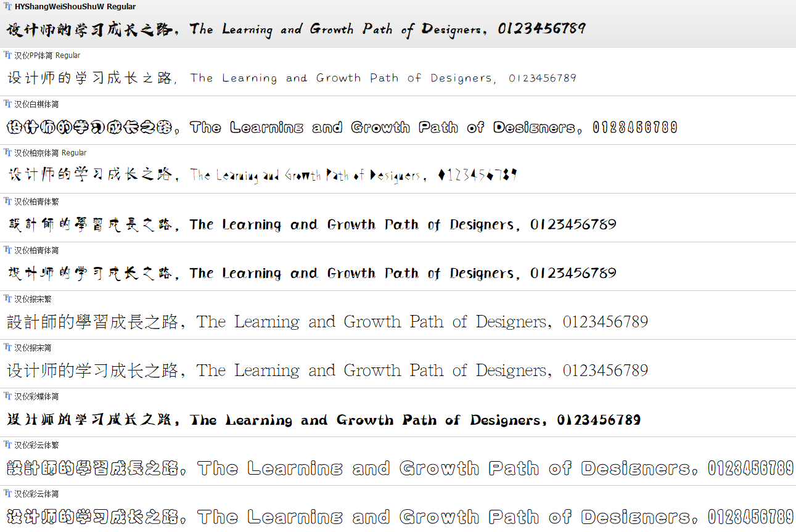
Task: Open the 汉仪柏青体简 font name label
Action: tap(36, 250)
